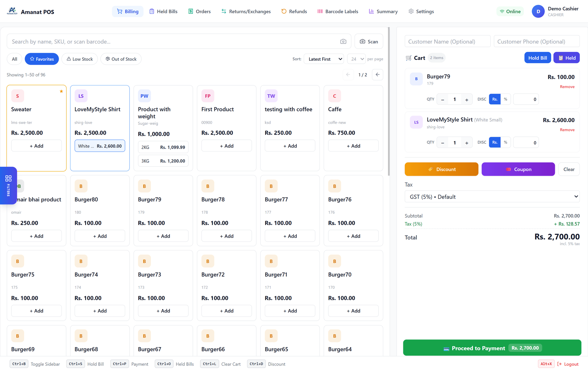588x371 pixels.
Task: Enable the Favorites filter
Action: 42,59
